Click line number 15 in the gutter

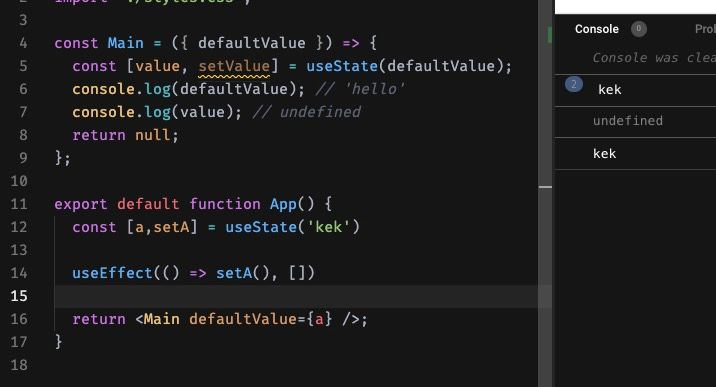[x=19, y=296]
